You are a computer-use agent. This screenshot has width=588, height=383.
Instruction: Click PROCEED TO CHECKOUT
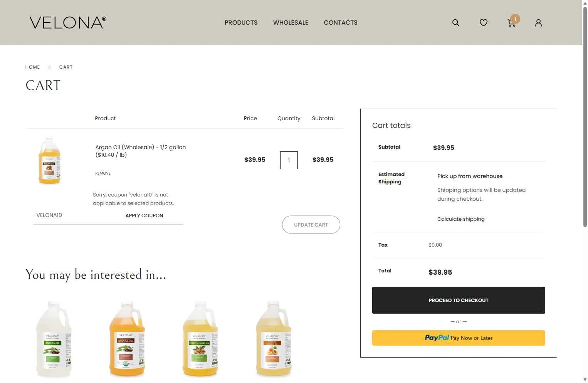[459, 300]
